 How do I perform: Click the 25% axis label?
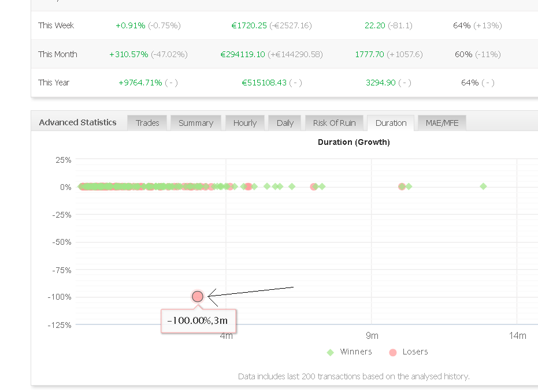pos(64,160)
